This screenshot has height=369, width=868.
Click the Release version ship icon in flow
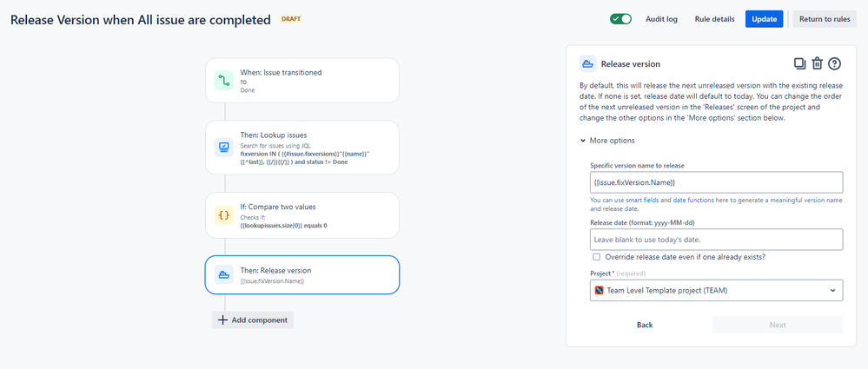tap(224, 275)
